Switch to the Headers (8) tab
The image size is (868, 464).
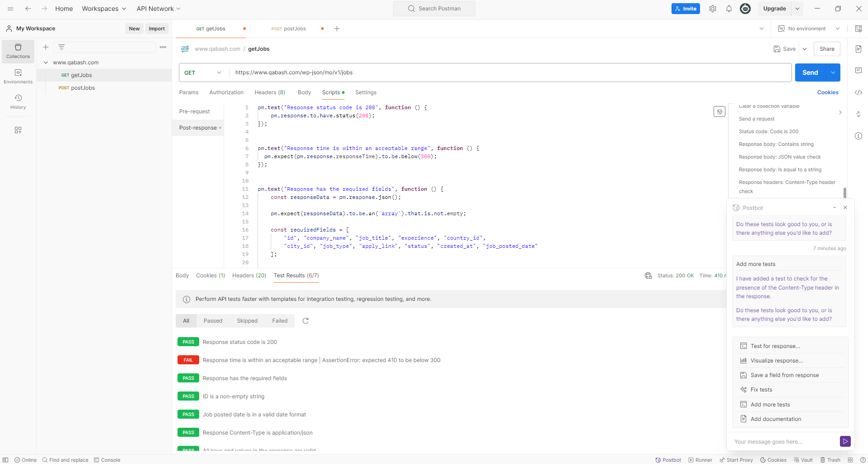pyautogui.click(x=270, y=92)
